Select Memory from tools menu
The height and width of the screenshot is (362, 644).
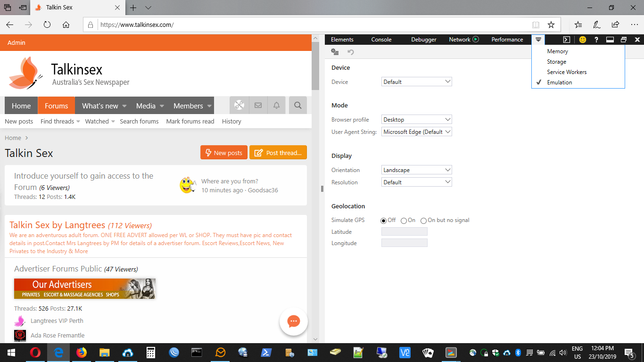pos(578,51)
